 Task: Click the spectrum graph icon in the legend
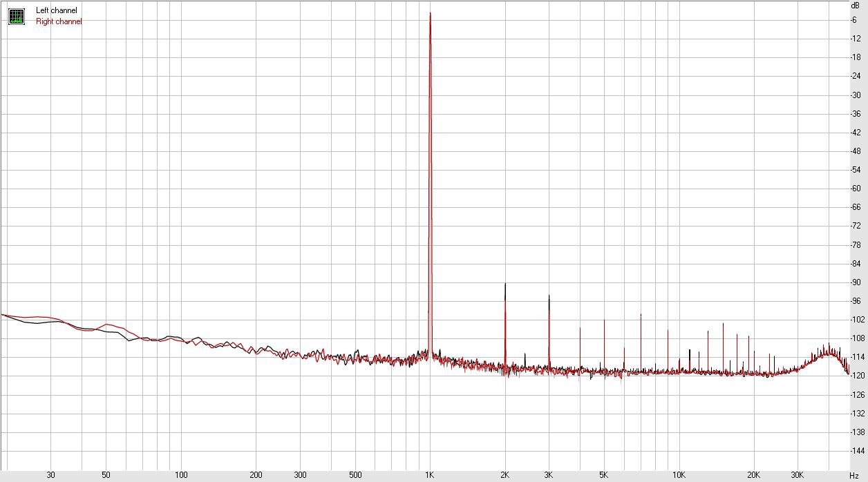tap(17, 16)
